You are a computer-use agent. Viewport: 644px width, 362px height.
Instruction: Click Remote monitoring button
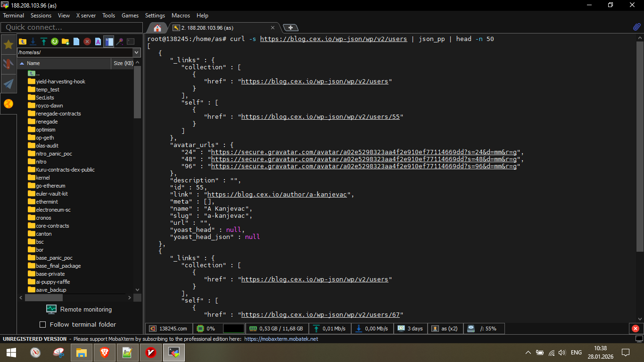[x=79, y=309]
